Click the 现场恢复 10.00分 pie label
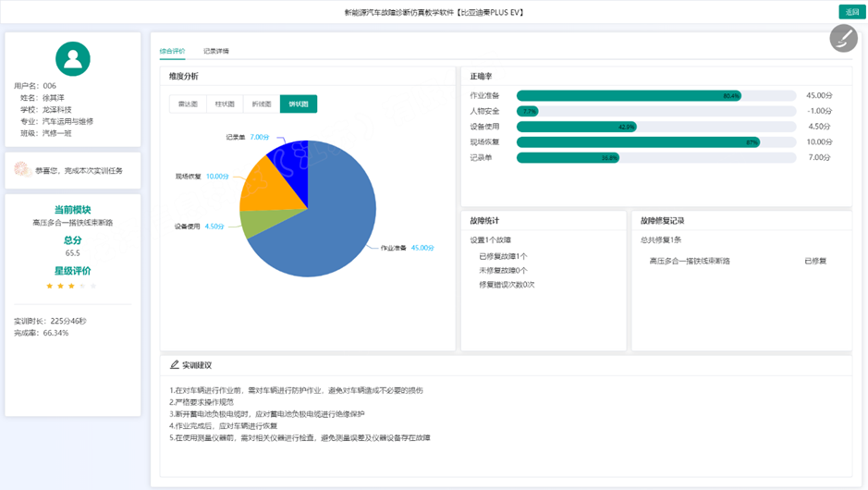Image resolution: width=868 pixels, height=490 pixels. click(202, 176)
